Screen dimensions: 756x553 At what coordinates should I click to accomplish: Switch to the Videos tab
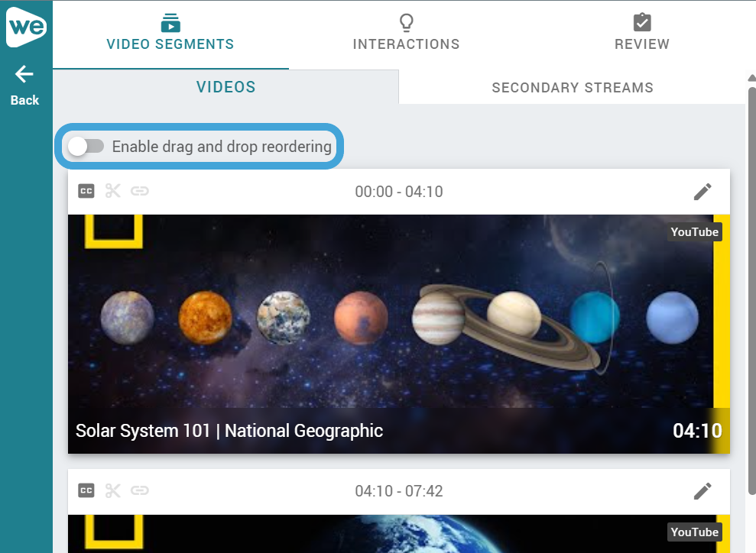tap(226, 87)
